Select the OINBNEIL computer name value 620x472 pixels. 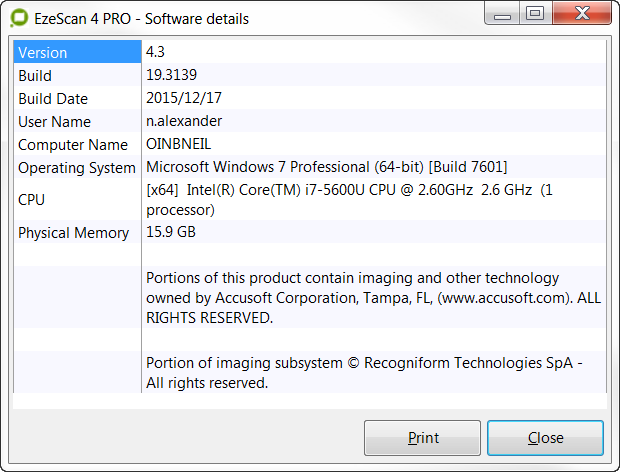coord(180,144)
